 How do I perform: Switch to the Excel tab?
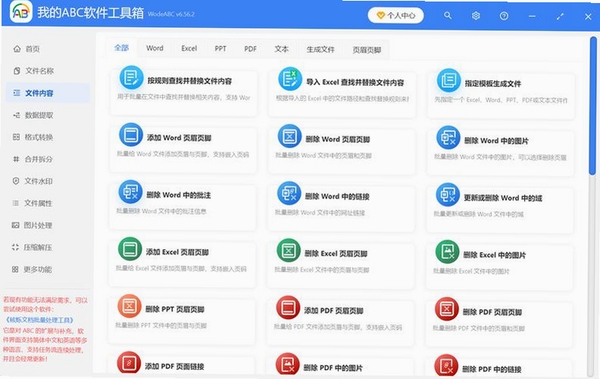(x=189, y=49)
